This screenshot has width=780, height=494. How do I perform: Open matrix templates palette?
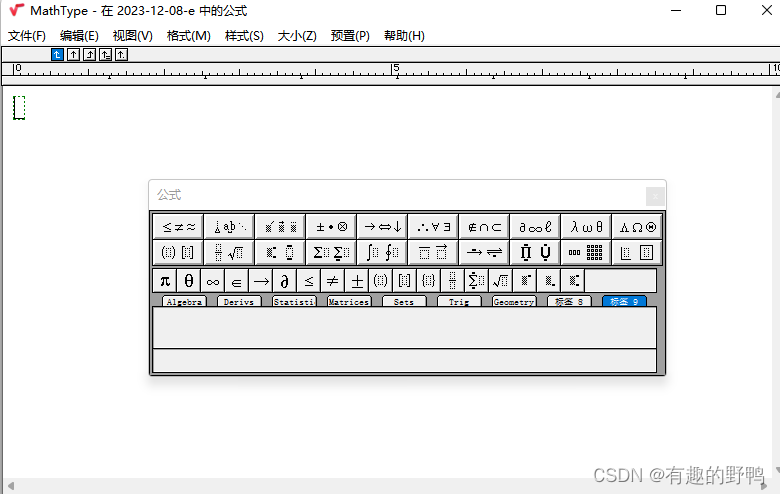click(x=586, y=252)
